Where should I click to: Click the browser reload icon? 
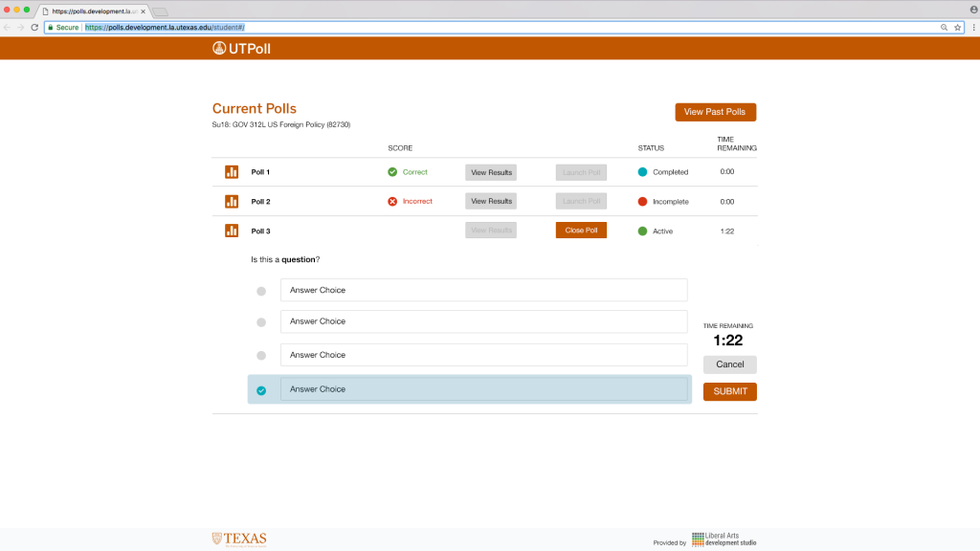tap(35, 28)
